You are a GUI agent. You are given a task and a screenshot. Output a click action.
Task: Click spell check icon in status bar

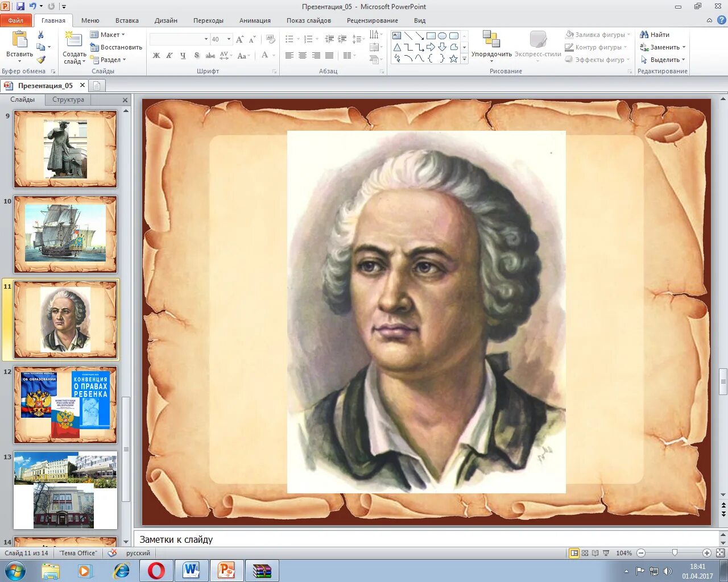113,552
